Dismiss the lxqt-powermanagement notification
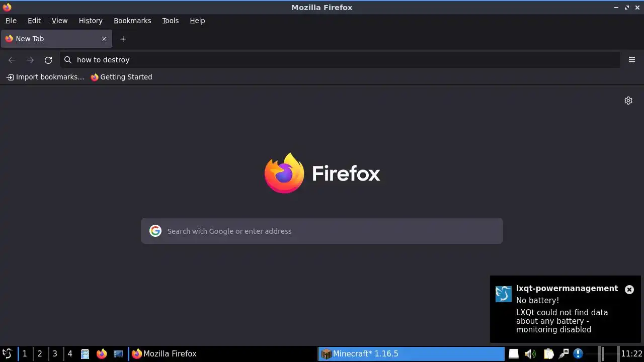Viewport: 644px width, 362px height. [629, 290]
